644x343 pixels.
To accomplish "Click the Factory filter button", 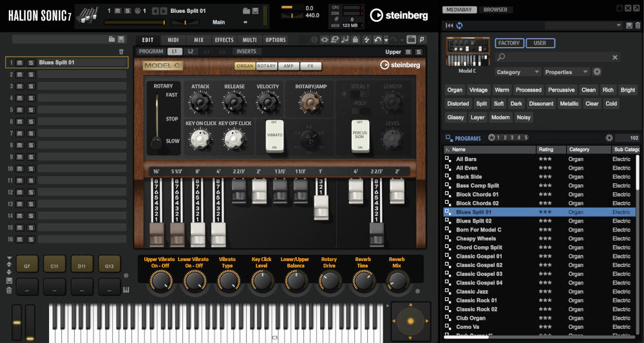I will click(509, 43).
